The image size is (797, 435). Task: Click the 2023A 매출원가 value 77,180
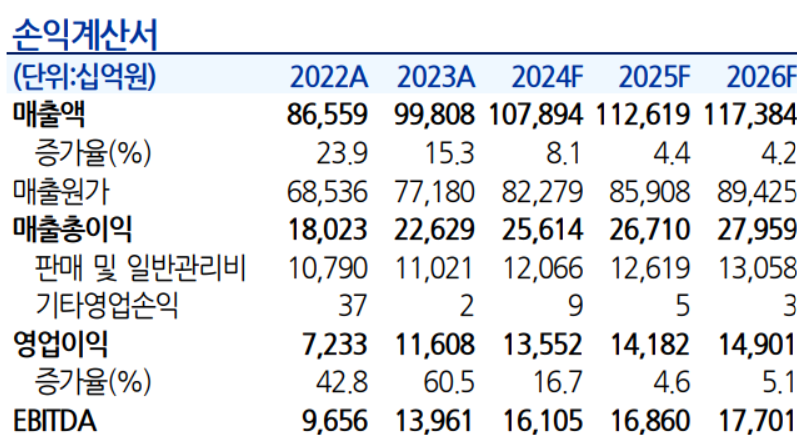coord(435,190)
